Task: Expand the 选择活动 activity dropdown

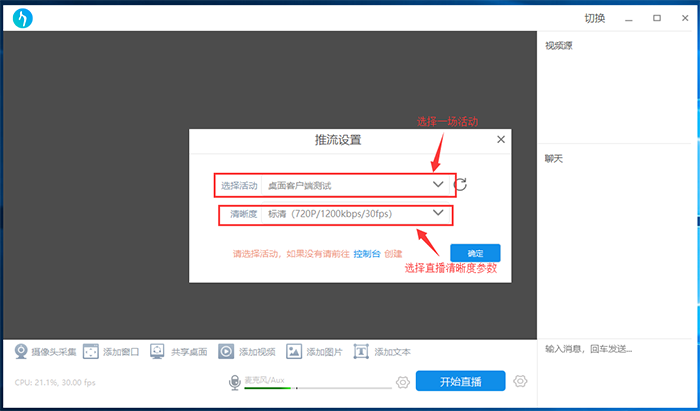Action: pos(437,185)
